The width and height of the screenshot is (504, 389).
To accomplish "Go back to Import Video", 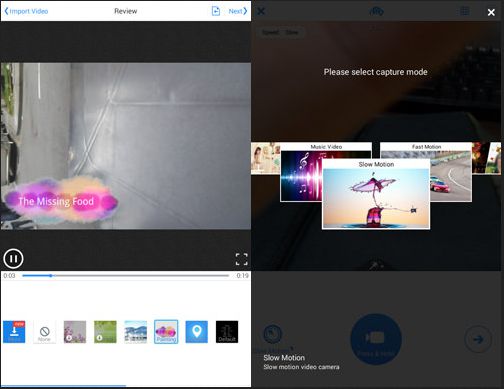I will [26, 11].
